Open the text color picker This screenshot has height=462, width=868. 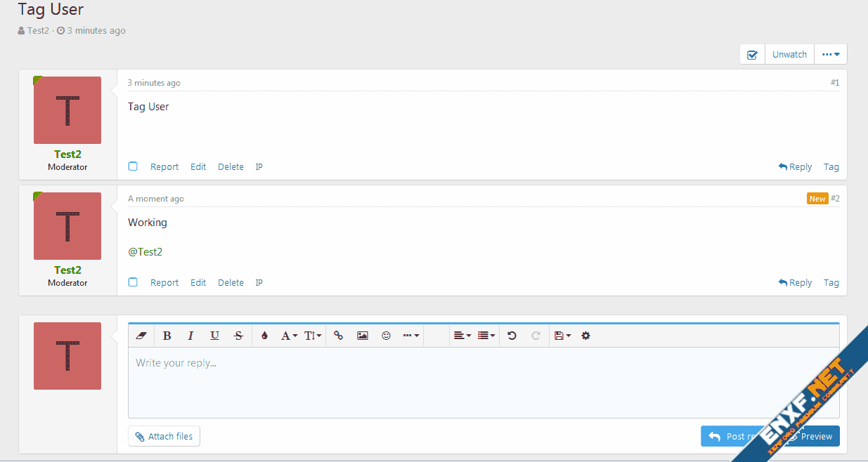click(x=264, y=336)
